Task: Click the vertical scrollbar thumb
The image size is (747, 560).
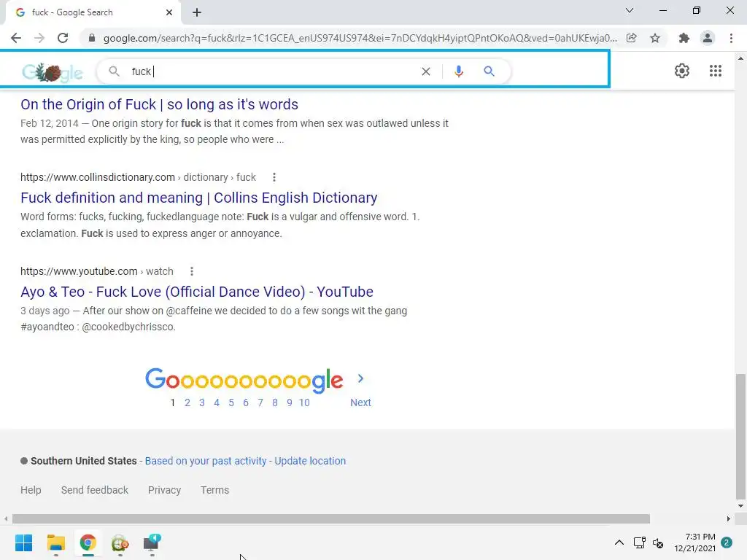Action: point(741,436)
